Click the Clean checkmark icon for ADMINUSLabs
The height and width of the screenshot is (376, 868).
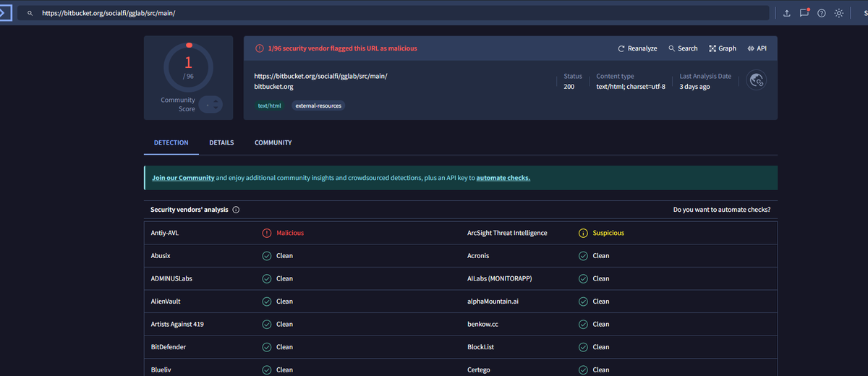[267, 278]
